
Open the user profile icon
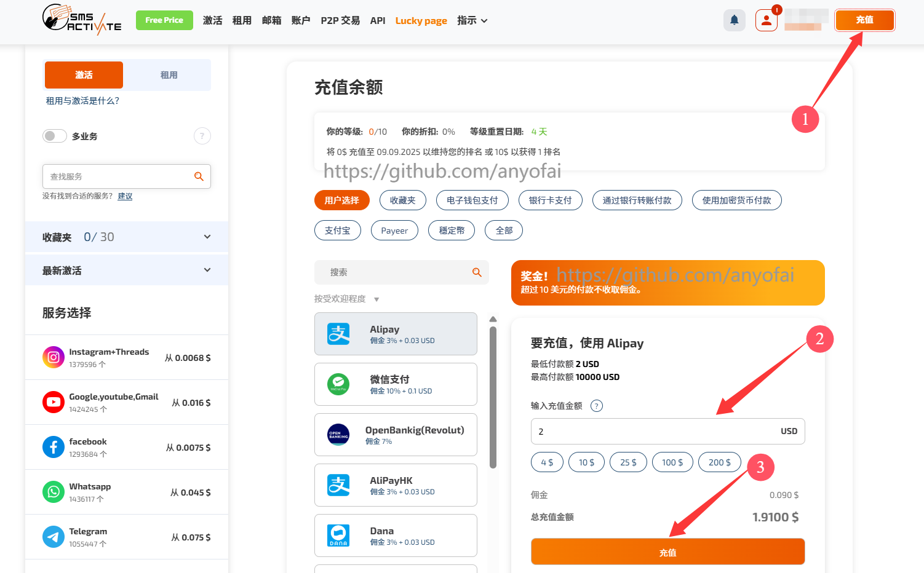(x=767, y=20)
